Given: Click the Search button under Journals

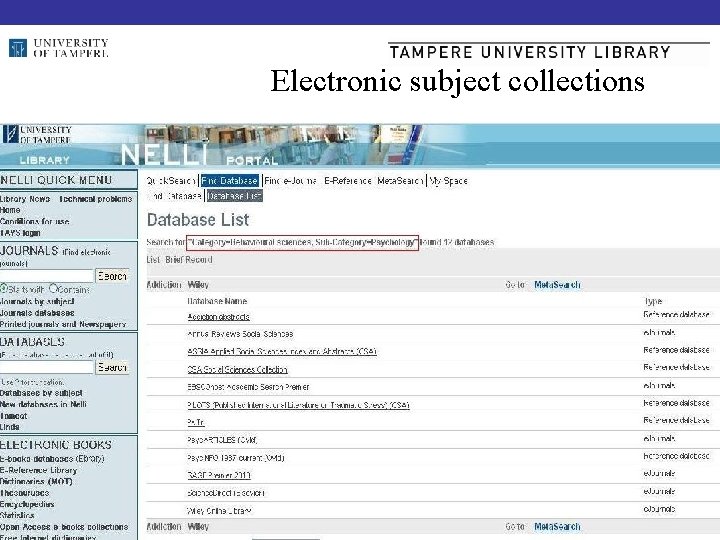Looking at the screenshot, I should click(x=112, y=276).
